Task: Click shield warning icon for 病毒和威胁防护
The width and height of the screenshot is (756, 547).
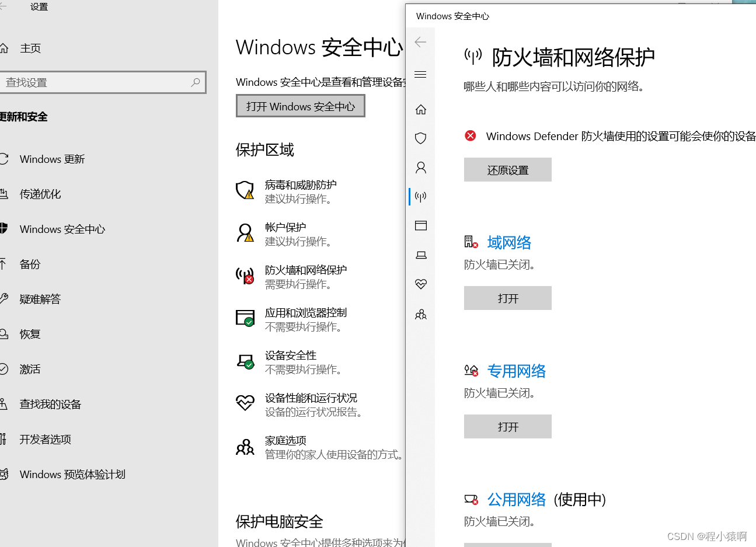Action: point(245,190)
